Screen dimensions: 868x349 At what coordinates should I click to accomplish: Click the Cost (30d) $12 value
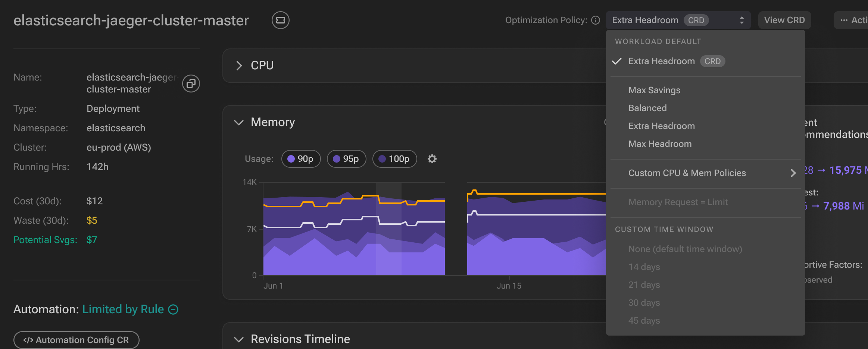pyautogui.click(x=94, y=201)
